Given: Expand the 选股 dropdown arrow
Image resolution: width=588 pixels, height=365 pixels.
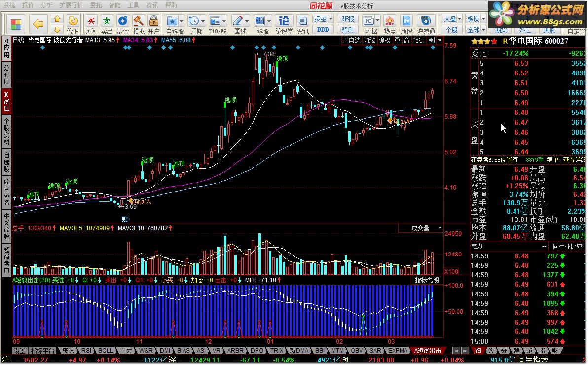Looking at the screenshot, I should pos(269,21).
